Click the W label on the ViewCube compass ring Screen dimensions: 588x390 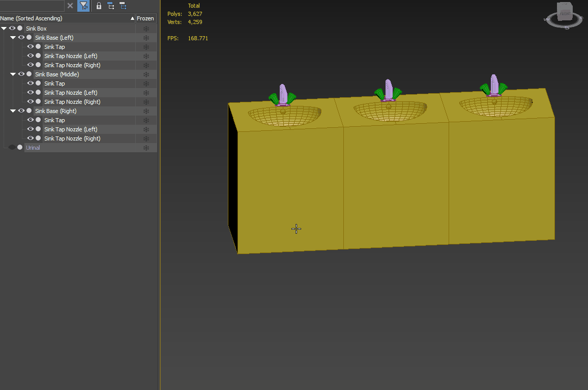(547, 19)
